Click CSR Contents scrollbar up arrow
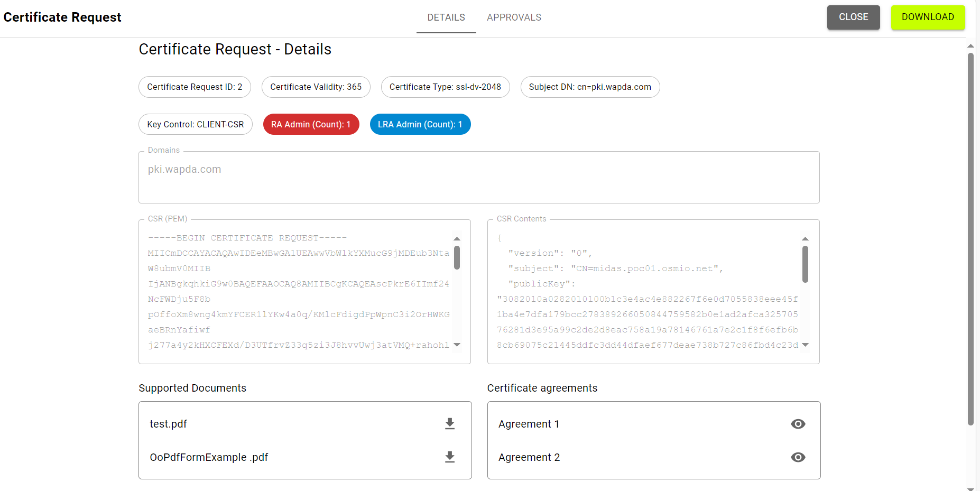Screen dimensions: 980x491 [805, 239]
